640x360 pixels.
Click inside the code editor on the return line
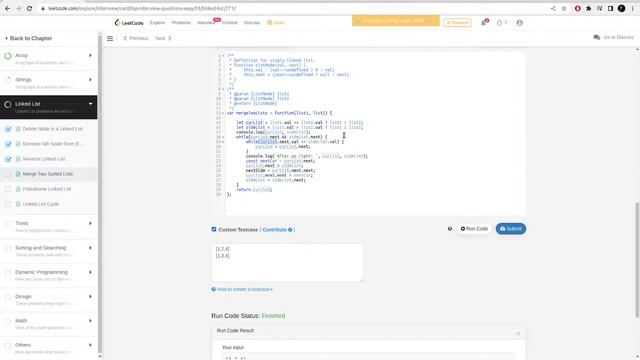coord(253,190)
